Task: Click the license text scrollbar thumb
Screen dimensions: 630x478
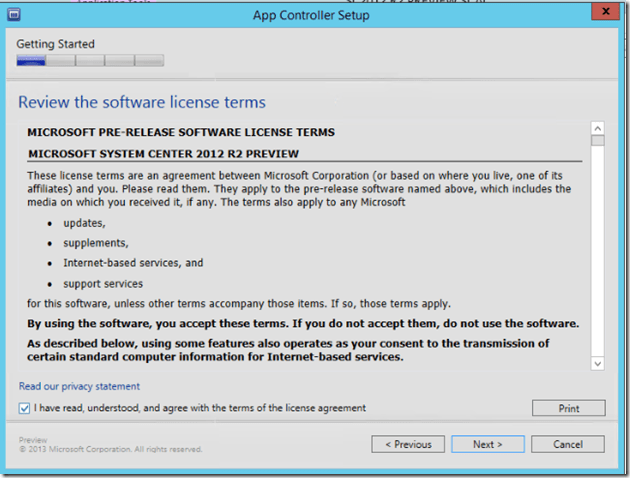Action: tap(597, 141)
